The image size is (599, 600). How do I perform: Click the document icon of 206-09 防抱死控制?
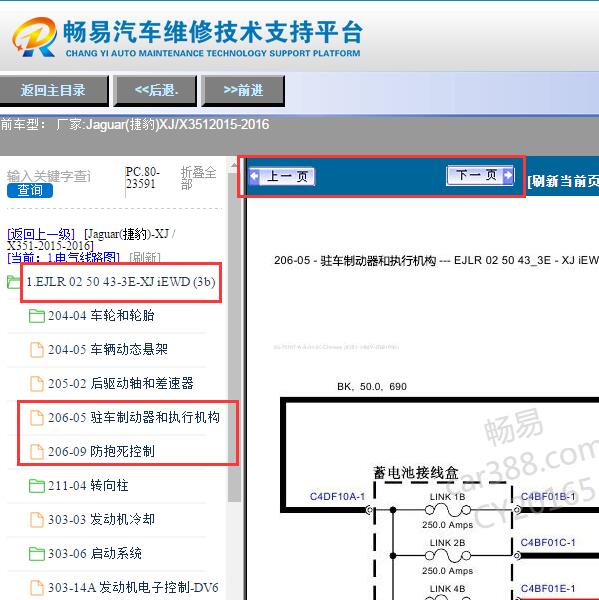point(37,452)
